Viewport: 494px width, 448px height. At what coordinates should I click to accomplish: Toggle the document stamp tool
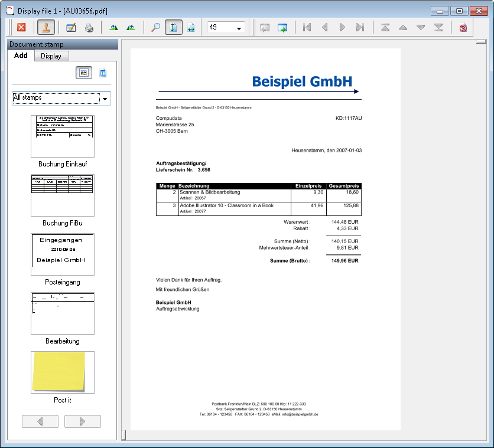46,27
